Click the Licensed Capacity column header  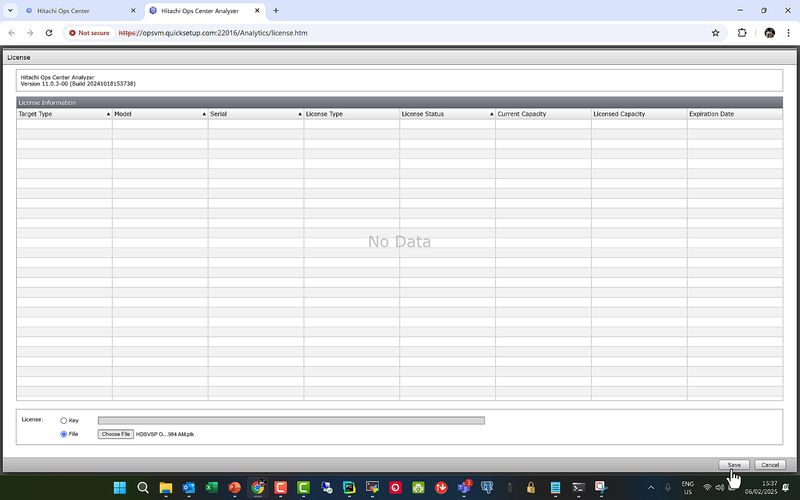coord(639,114)
